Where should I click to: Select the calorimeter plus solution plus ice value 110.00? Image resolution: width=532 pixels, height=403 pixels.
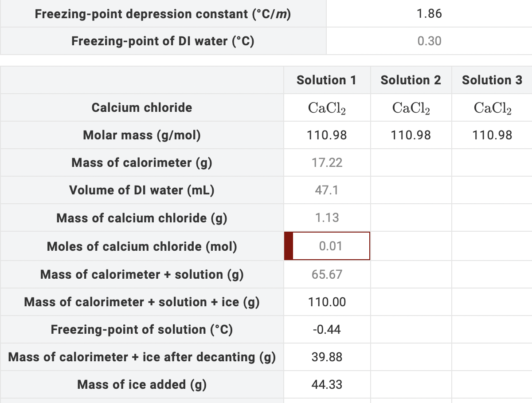point(327,302)
